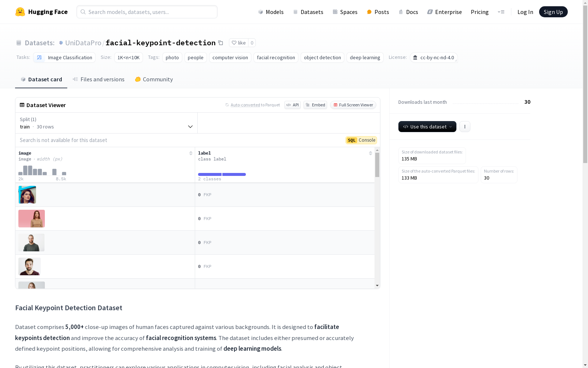Click the dataset viewer vertical scrollbar

(377, 165)
